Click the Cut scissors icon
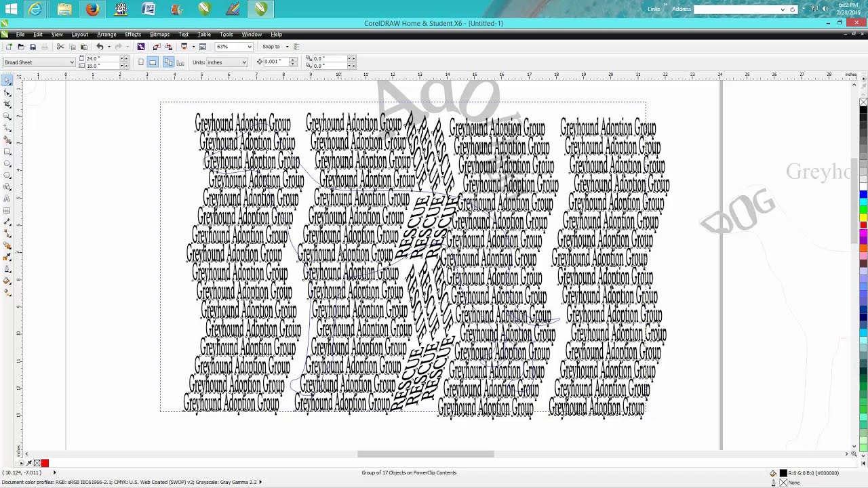 tap(60, 47)
